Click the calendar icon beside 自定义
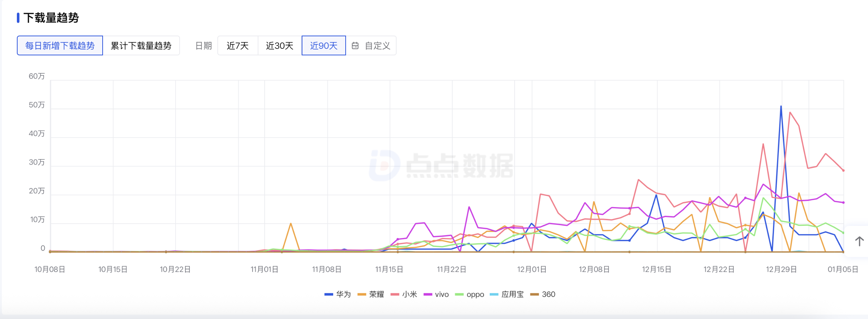 point(355,46)
